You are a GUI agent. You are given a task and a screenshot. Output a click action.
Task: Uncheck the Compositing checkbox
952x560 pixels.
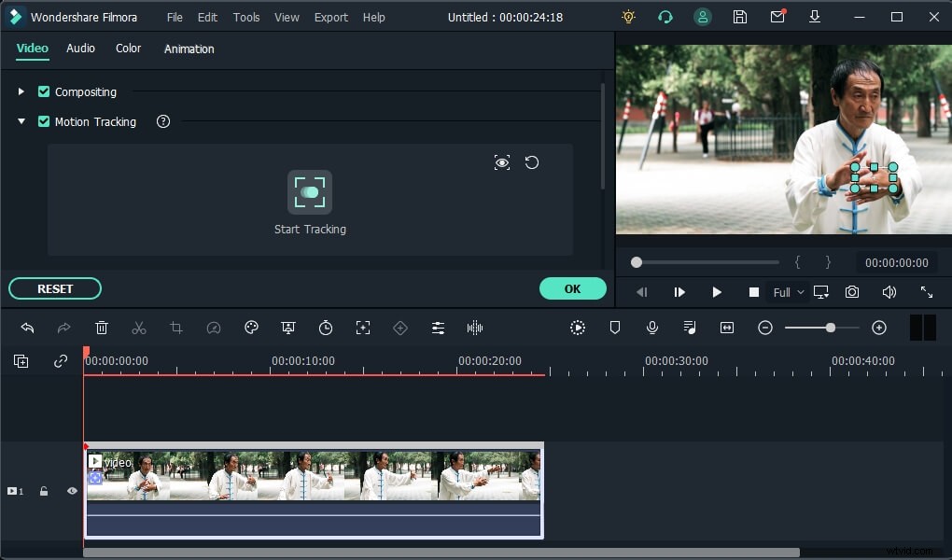44,91
